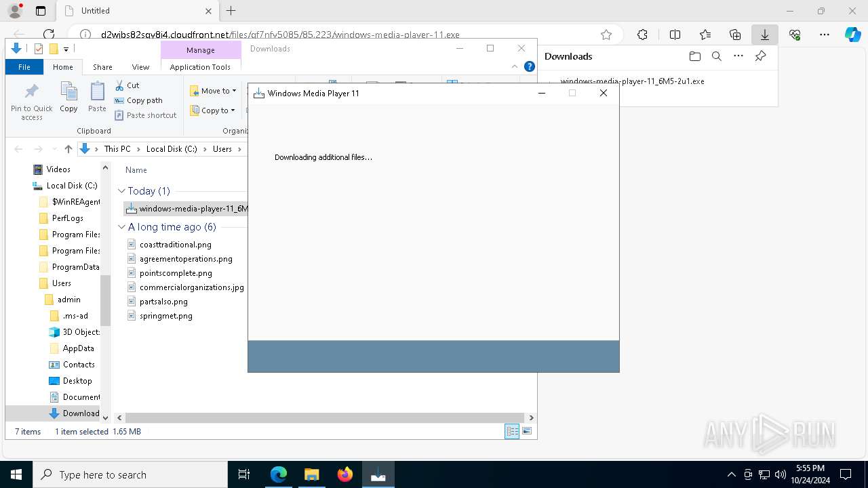
Task: Show hidden system tray icons
Action: (x=731, y=474)
